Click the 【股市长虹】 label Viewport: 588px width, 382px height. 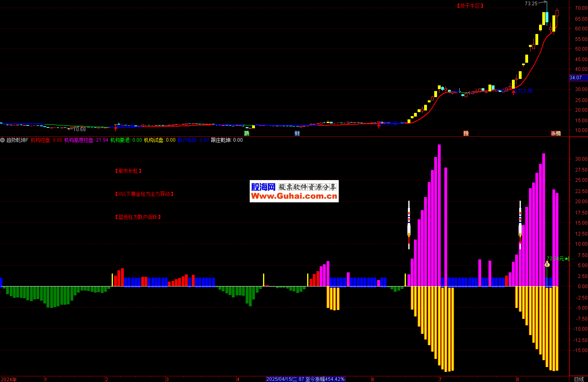pyautogui.click(x=128, y=171)
